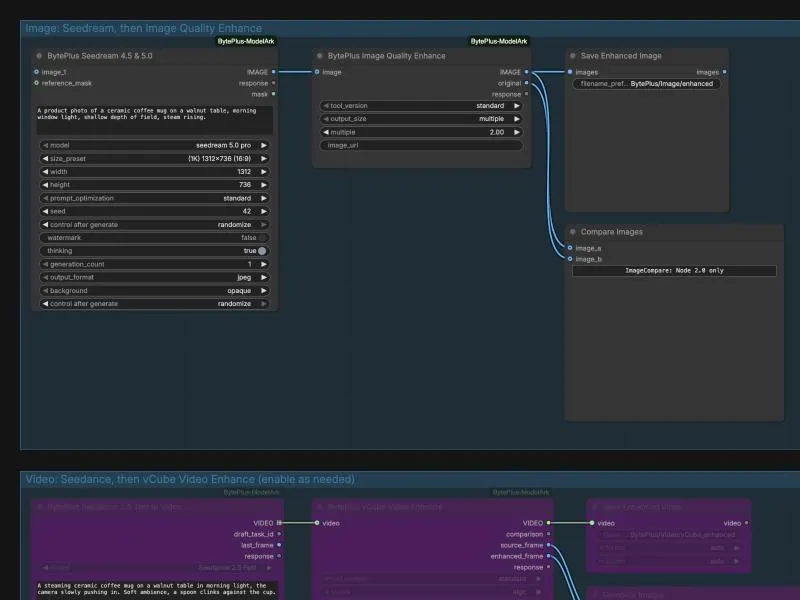Click the image_a input slot on Compare Images
The image size is (800, 600).
click(570, 248)
